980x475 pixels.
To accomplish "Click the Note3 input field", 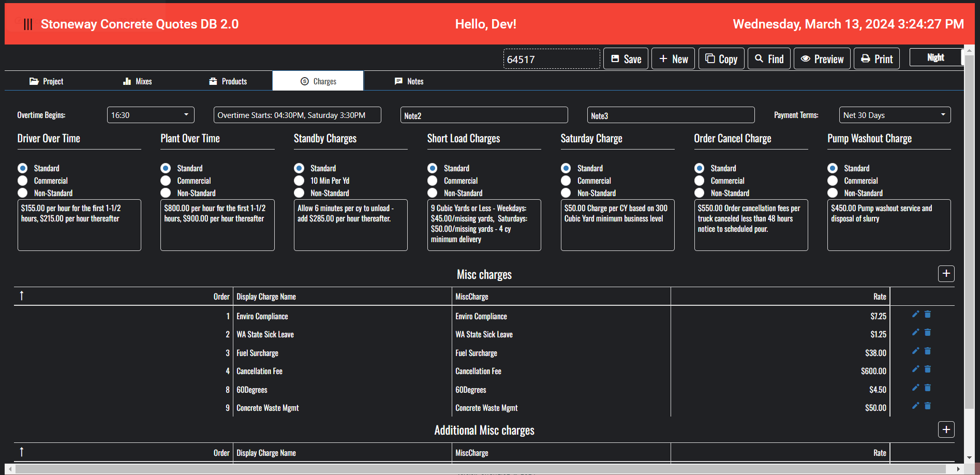I will pyautogui.click(x=671, y=115).
